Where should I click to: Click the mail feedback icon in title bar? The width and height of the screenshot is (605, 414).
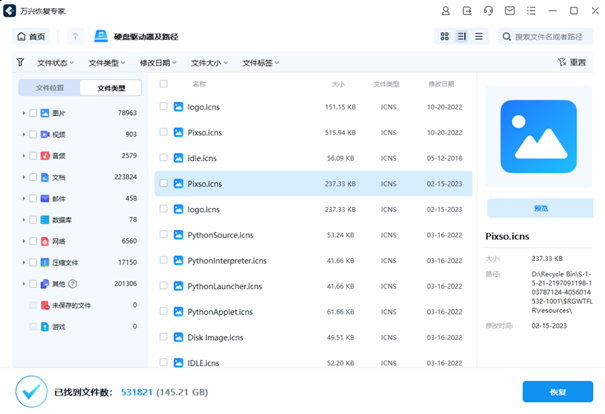509,11
